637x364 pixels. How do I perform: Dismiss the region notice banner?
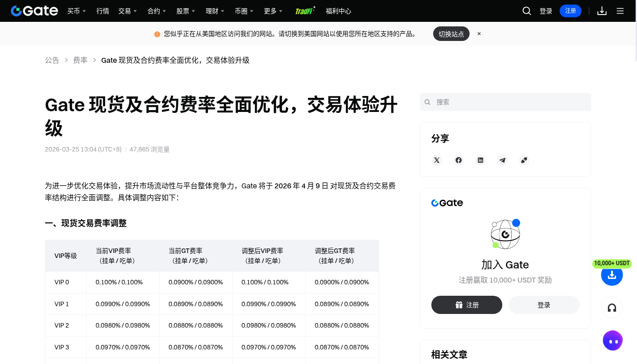pos(479,34)
